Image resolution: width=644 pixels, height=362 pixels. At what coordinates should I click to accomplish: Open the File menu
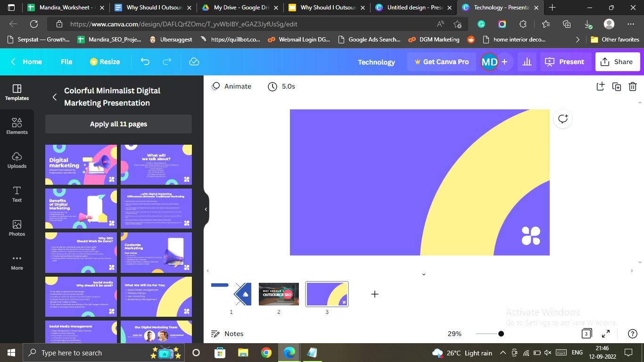(66, 62)
